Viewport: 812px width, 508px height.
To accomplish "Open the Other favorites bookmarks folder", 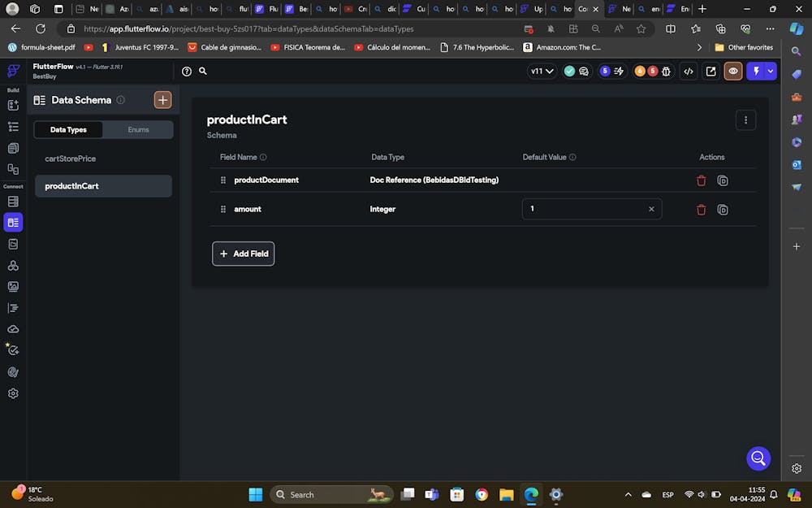I will click(744, 47).
